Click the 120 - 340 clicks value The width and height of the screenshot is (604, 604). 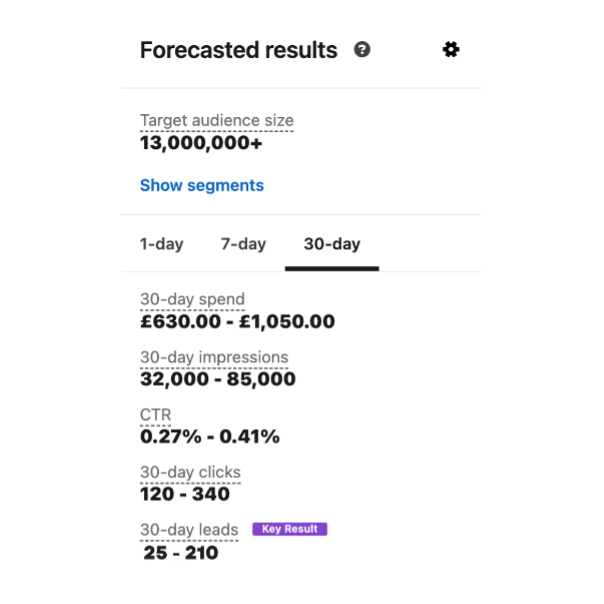point(185,494)
